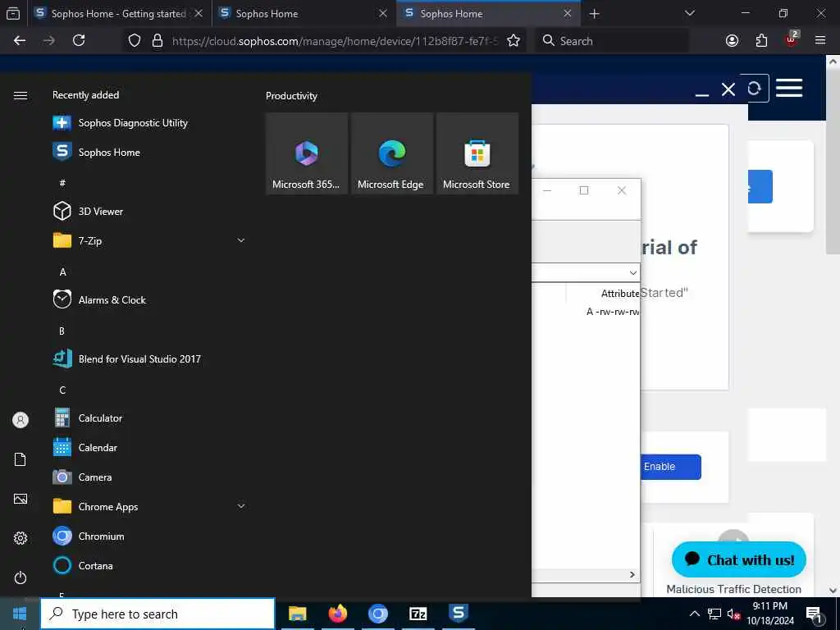
Task: Open Firefox application menu
Action: click(x=820, y=41)
